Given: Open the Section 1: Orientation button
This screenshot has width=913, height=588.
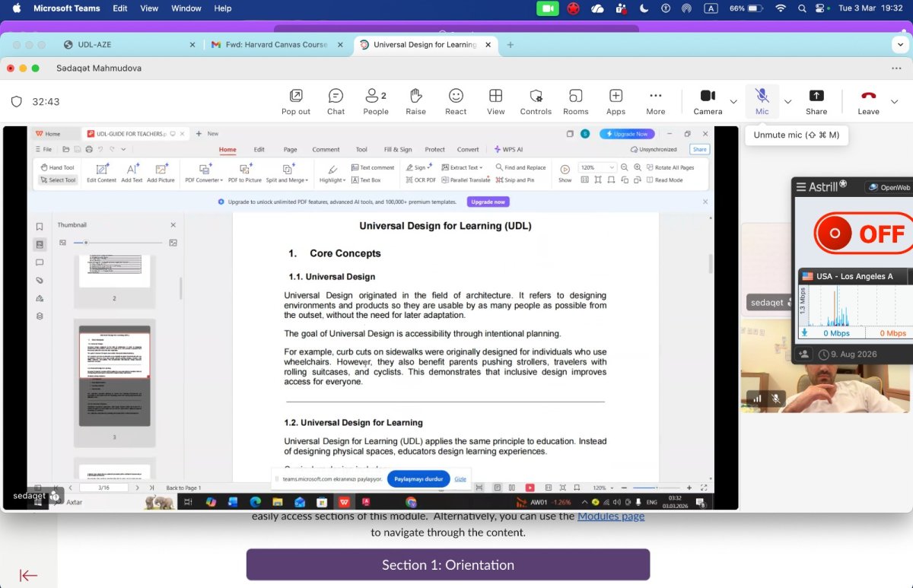Looking at the screenshot, I should click(448, 564).
